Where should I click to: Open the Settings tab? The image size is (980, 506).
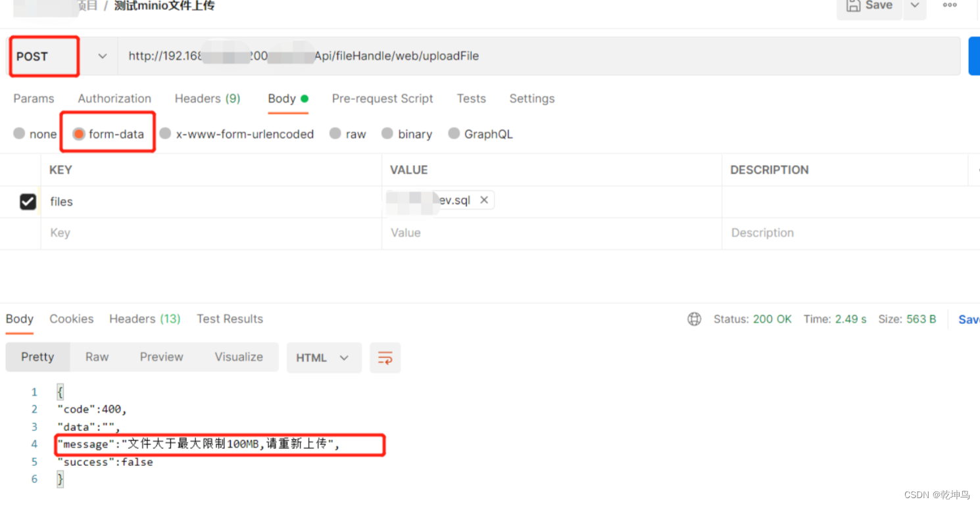click(x=531, y=99)
